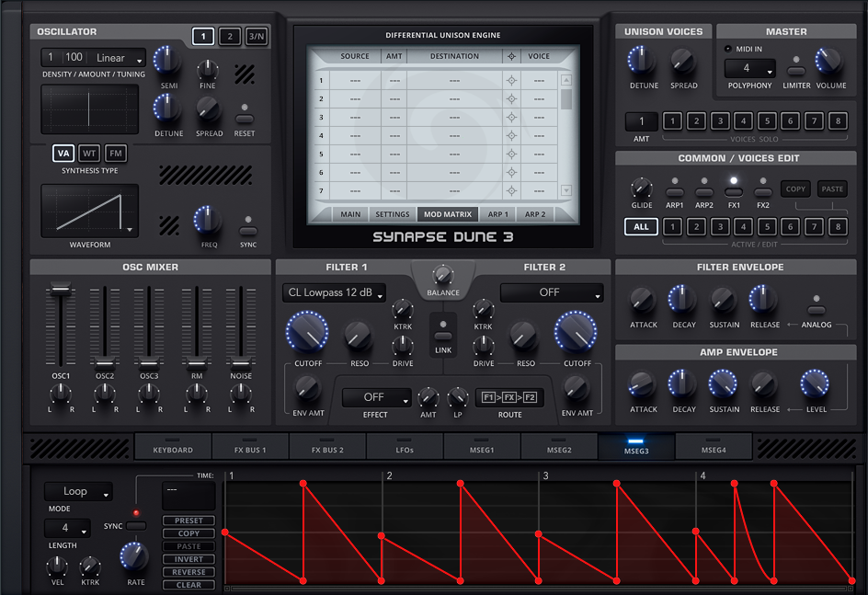The width and height of the screenshot is (868, 595).
Task: Click the mod matrix scrollbar down arrow
Action: [565, 190]
